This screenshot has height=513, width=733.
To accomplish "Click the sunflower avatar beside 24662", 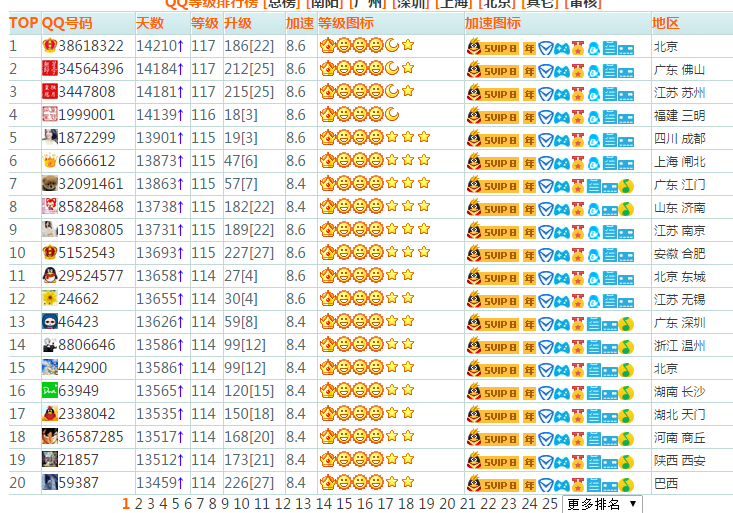I will click(x=49, y=299).
